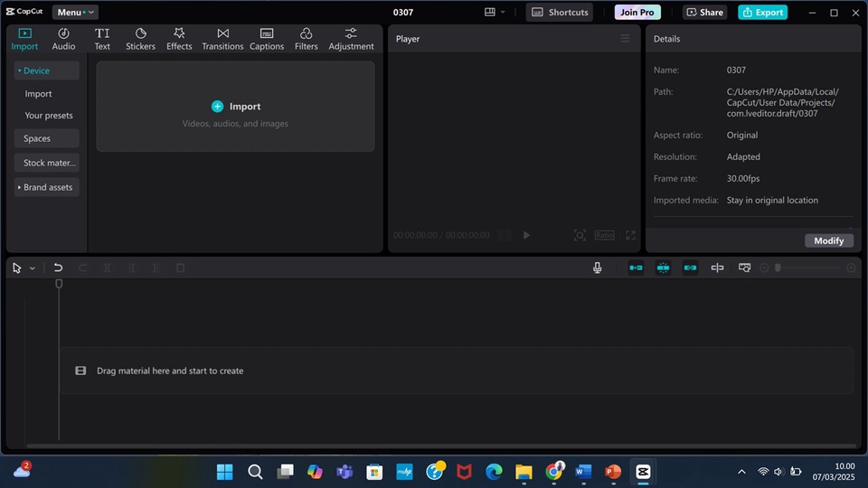Click the Modify button
This screenshot has height=488, width=868.
pyautogui.click(x=829, y=240)
